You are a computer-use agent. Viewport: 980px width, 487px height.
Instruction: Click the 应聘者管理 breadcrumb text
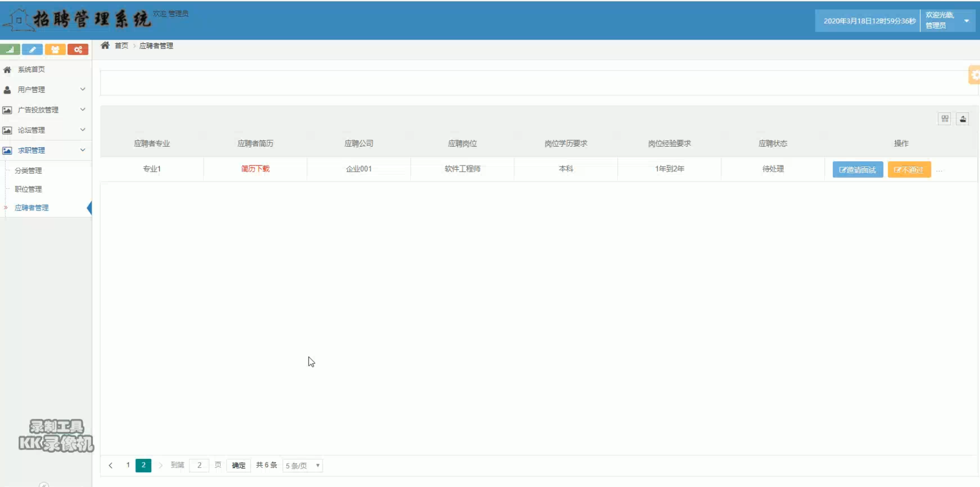(156, 46)
